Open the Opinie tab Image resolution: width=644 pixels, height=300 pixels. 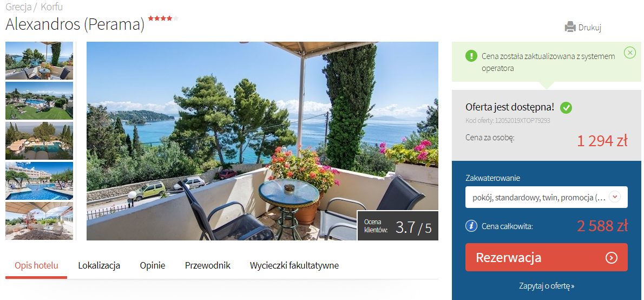click(x=153, y=265)
